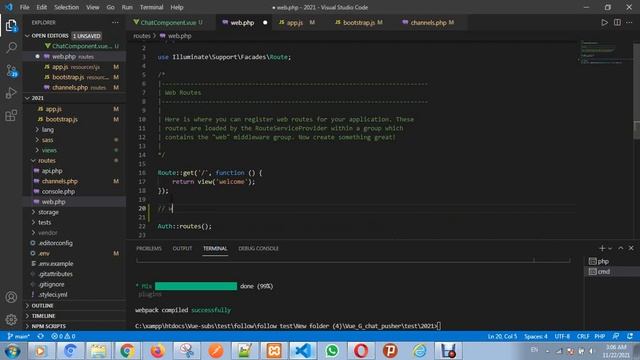
Task: Click errors and warnings count in status bar
Action: tap(63, 336)
